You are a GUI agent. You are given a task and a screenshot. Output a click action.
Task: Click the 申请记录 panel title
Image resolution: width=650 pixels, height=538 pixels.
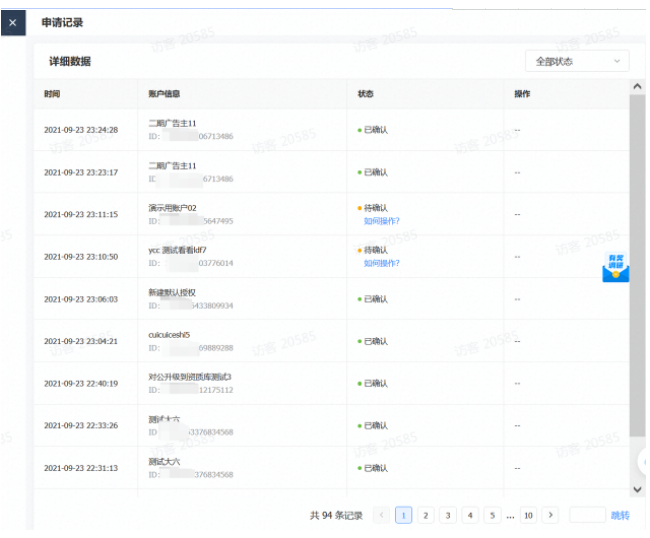[x=62, y=22]
